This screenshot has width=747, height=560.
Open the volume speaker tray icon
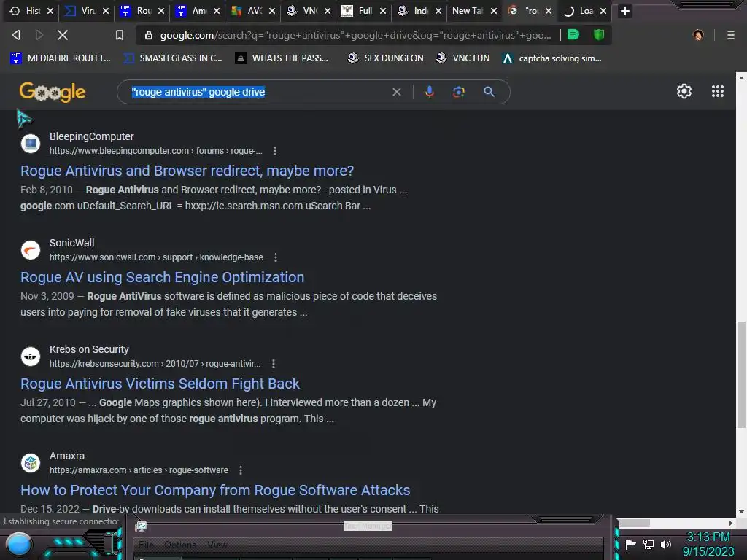click(x=665, y=544)
